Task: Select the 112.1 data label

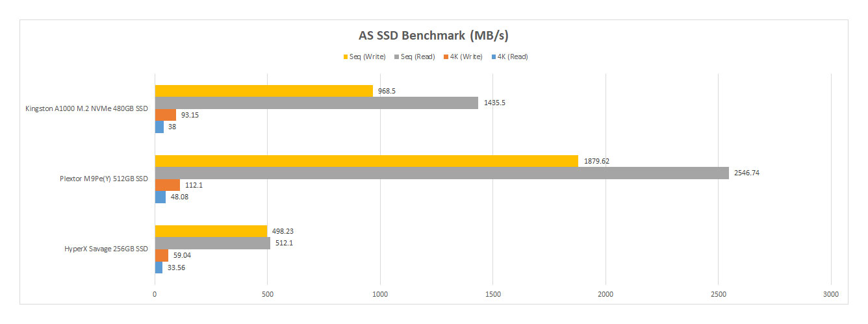Action: coord(194,185)
